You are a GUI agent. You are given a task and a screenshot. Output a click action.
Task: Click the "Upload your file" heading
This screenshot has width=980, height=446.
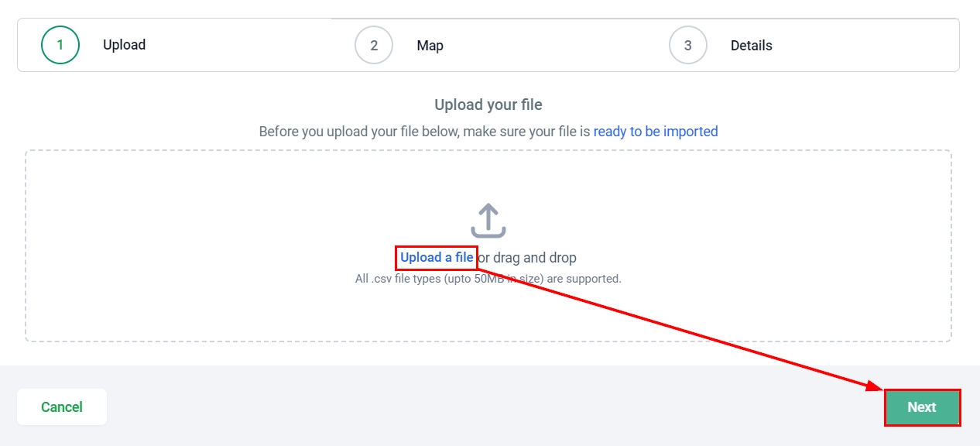[x=488, y=105]
